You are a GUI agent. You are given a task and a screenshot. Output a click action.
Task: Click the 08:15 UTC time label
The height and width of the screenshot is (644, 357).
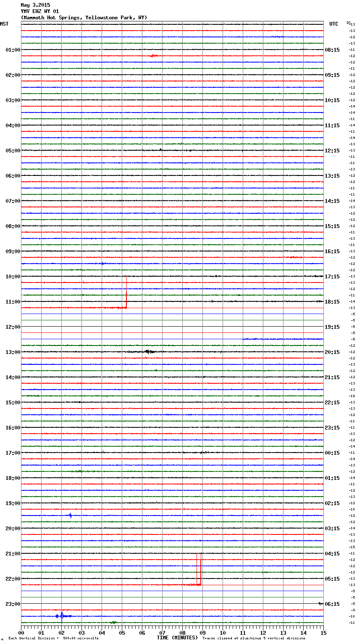click(x=332, y=50)
